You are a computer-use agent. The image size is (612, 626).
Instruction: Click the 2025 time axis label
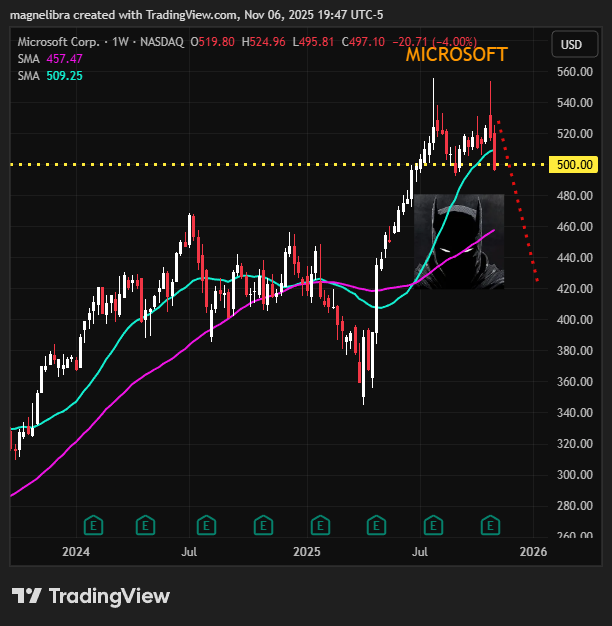click(x=307, y=552)
